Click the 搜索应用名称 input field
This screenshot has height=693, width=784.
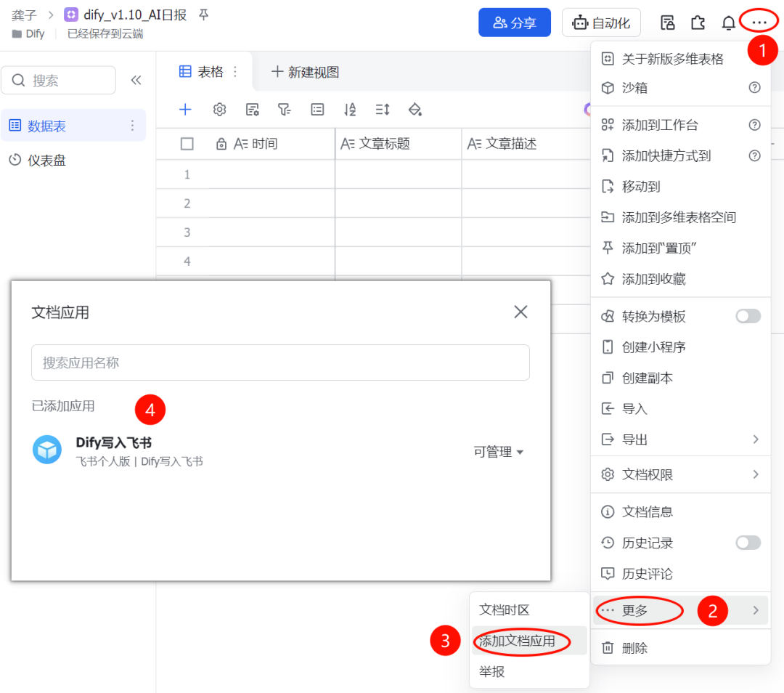point(281,361)
